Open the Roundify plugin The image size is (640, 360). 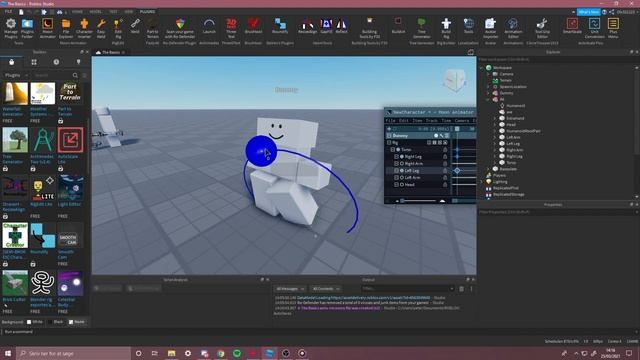tap(280, 26)
